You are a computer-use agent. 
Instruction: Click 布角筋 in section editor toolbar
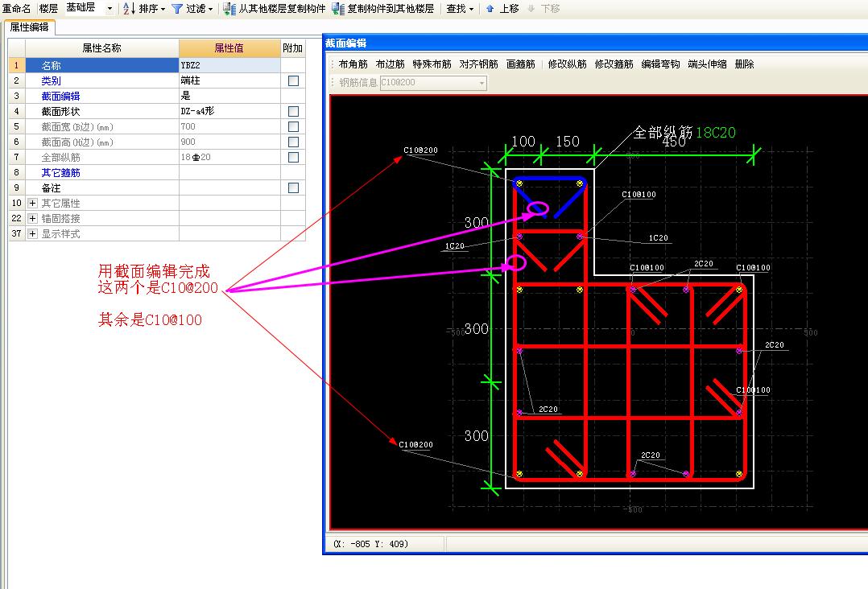pyautogui.click(x=353, y=64)
